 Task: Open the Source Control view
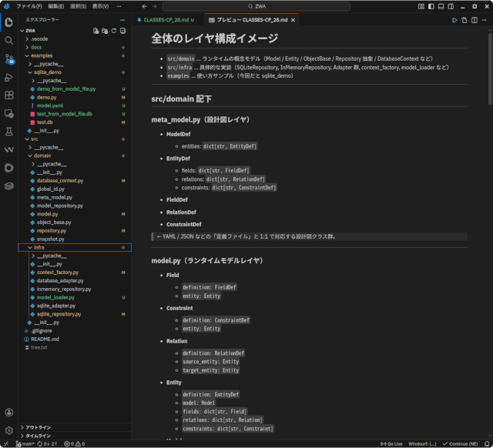tap(8, 59)
